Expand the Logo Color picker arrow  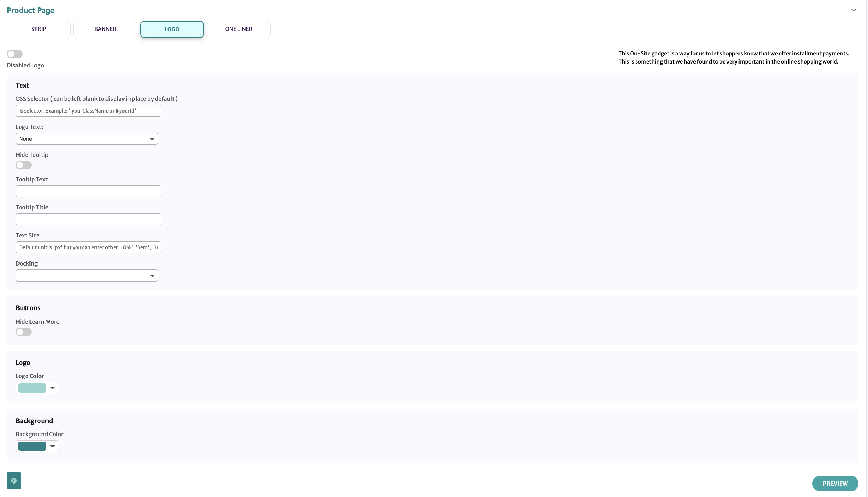[x=53, y=388]
